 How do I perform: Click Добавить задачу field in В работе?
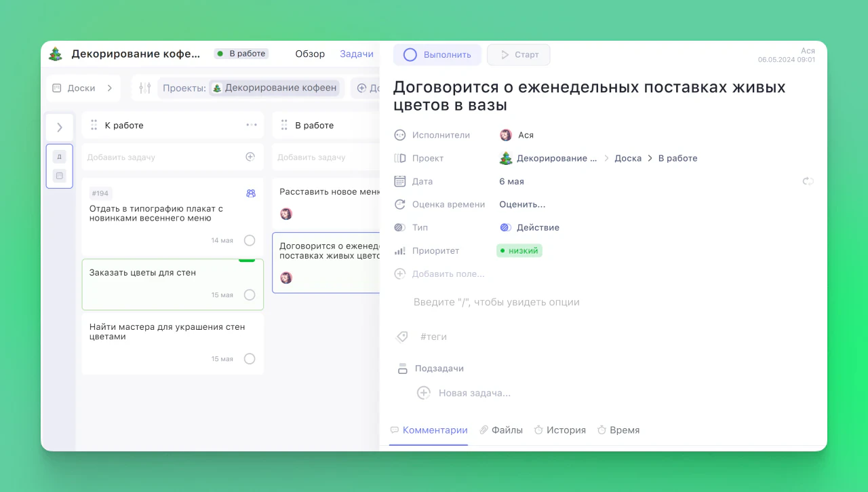[x=326, y=157]
